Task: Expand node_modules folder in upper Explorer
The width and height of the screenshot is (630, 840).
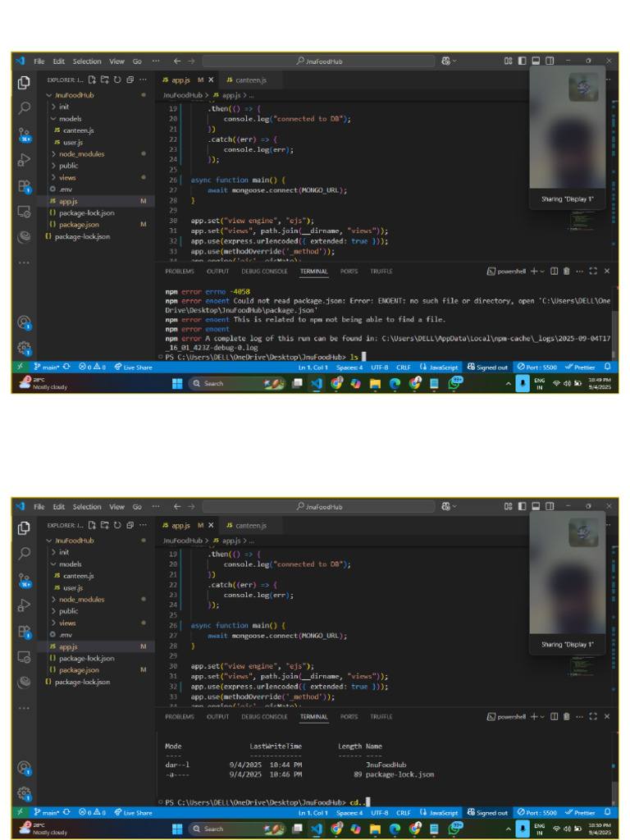Action: [53, 153]
